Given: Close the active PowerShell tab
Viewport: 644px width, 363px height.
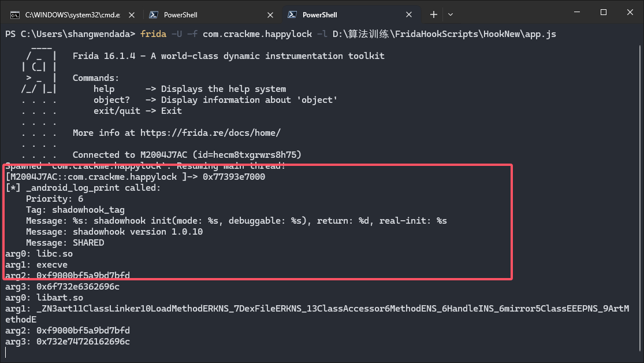Looking at the screenshot, I should coord(409,15).
